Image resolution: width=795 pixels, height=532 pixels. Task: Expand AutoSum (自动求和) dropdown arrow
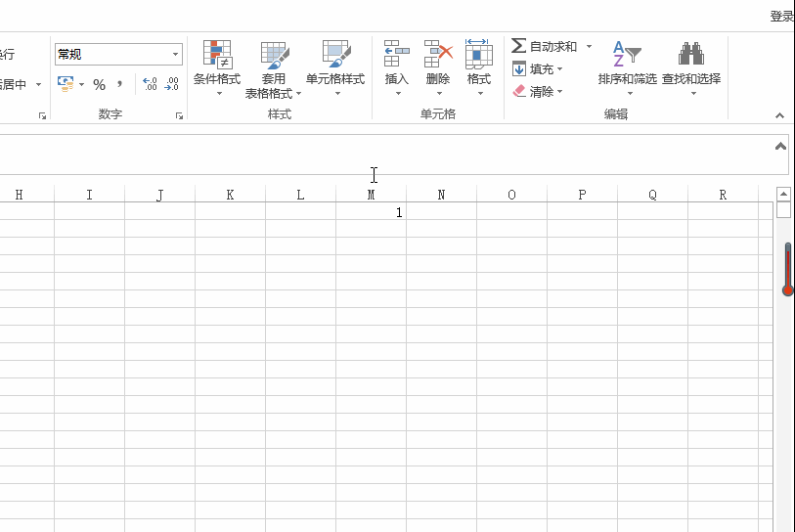click(x=589, y=46)
